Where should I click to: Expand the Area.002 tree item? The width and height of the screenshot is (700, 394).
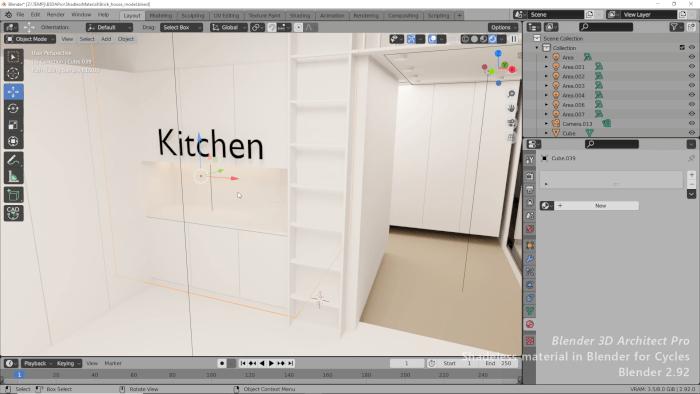pos(546,76)
